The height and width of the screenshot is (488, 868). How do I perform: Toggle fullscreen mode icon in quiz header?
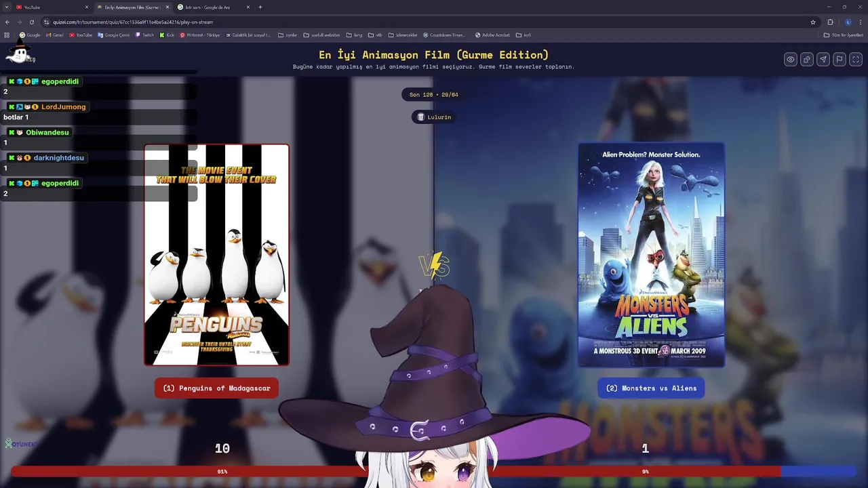click(x=856, y=60)
